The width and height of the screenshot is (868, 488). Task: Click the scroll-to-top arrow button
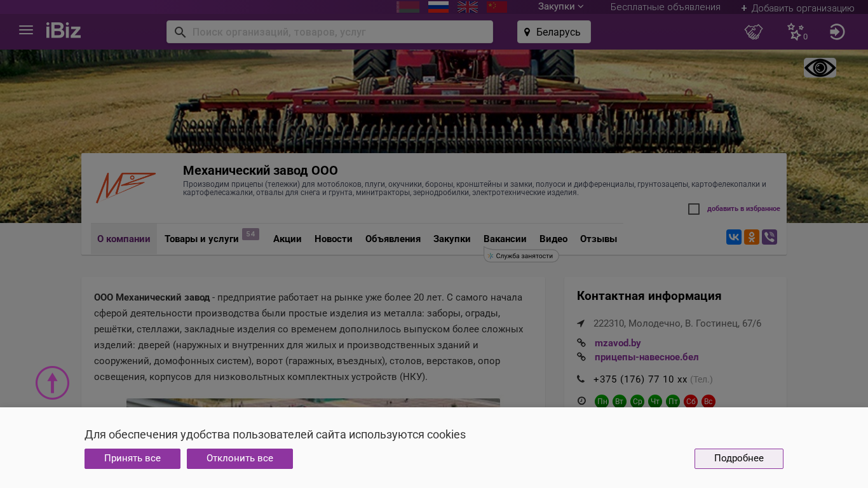point(52,383)
